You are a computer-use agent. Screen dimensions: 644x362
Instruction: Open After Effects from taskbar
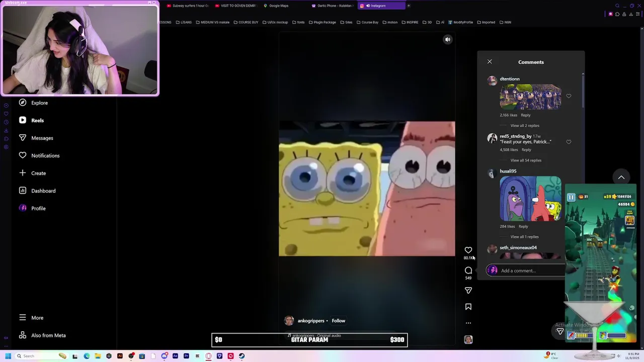[x=175, y=356]
